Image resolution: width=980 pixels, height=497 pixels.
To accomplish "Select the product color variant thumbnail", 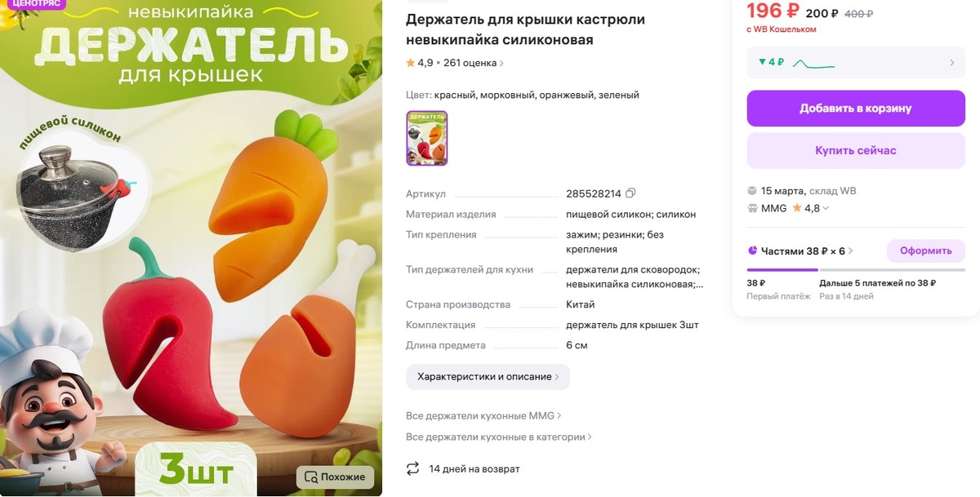I will click(x=427, y=138).
